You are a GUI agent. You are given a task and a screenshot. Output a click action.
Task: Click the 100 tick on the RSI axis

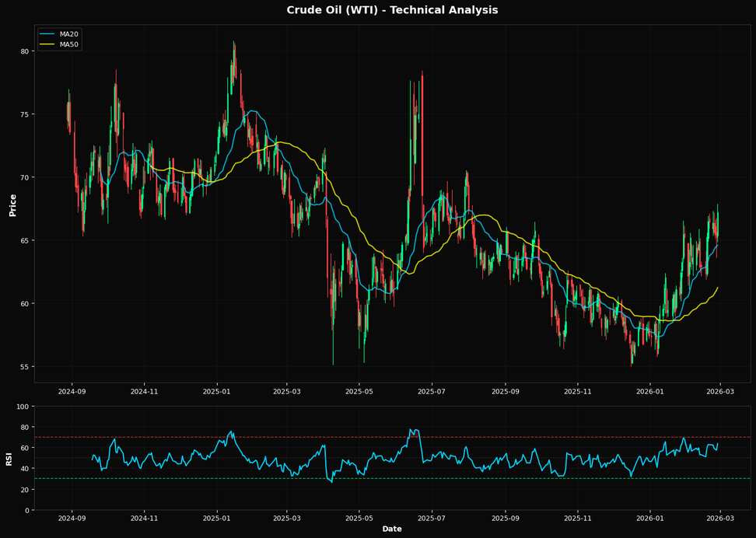click(23, 407)
